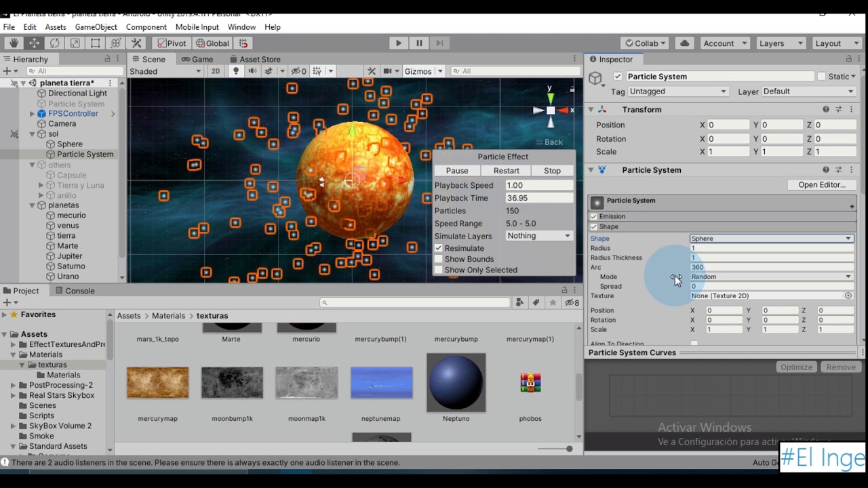Select the Rect Transform tool

pyautogui.click(x=96, y=43)
